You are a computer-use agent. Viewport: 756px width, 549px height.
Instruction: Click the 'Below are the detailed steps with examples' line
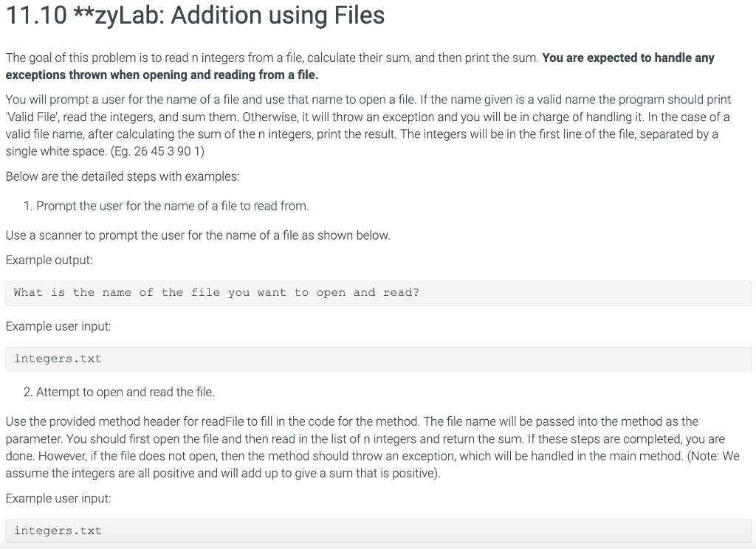point(123,176)
